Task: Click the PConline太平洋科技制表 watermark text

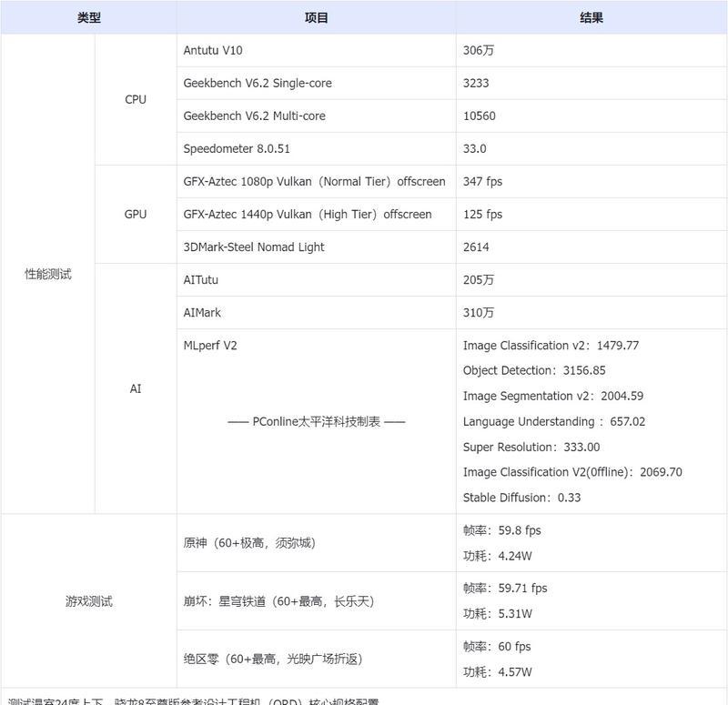Action: [x=316, y=421]
